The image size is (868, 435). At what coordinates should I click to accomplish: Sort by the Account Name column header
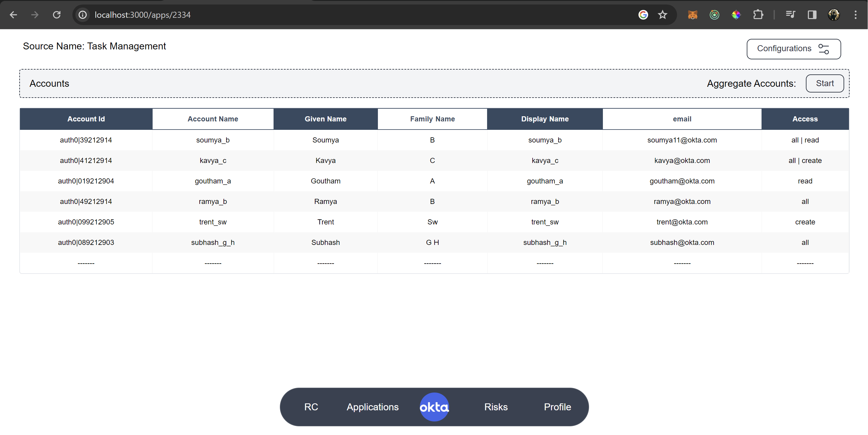coord(213,118)
